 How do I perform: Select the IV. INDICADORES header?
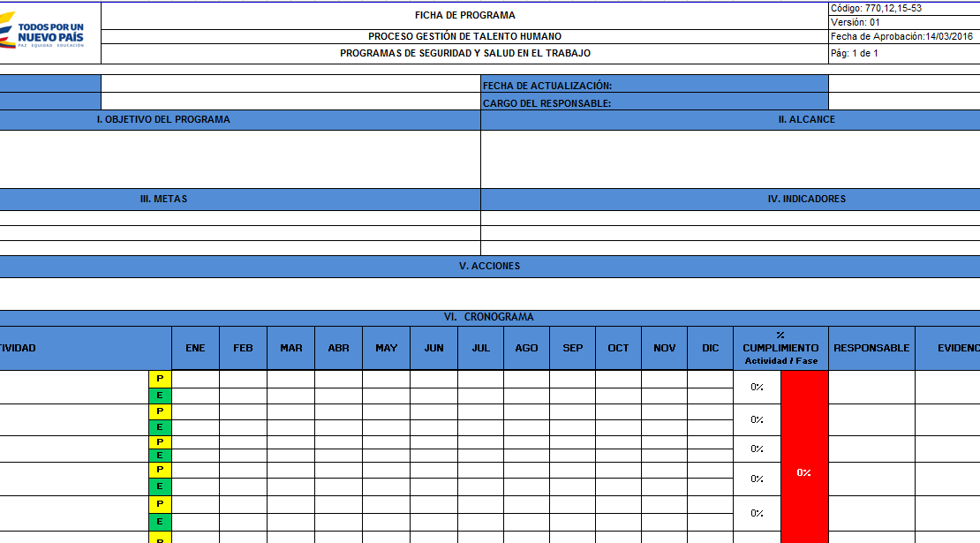(x=731, y=200)
